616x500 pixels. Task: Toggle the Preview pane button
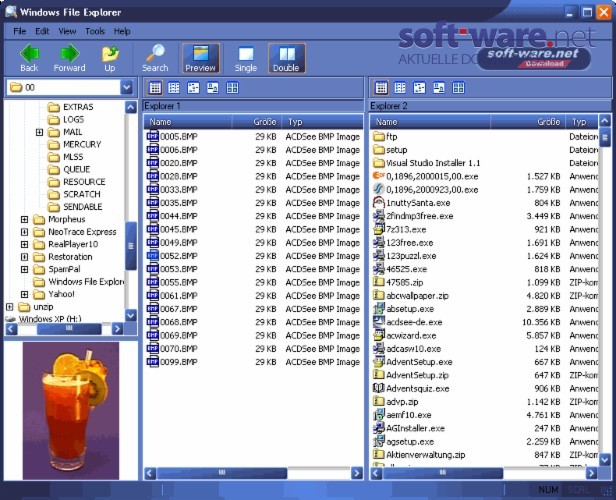pyautogui.click(x=200, y=58)
